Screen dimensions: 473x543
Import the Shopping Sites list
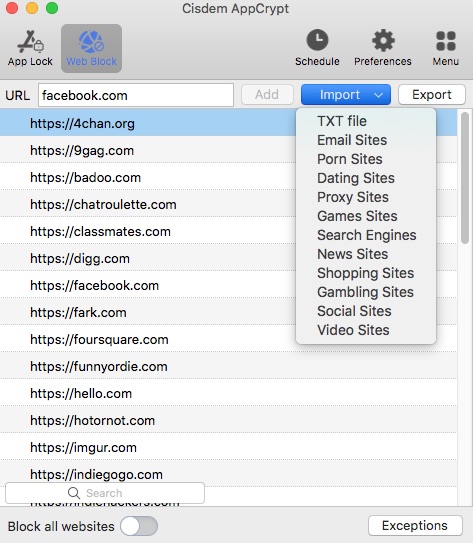tap(365, 273)
